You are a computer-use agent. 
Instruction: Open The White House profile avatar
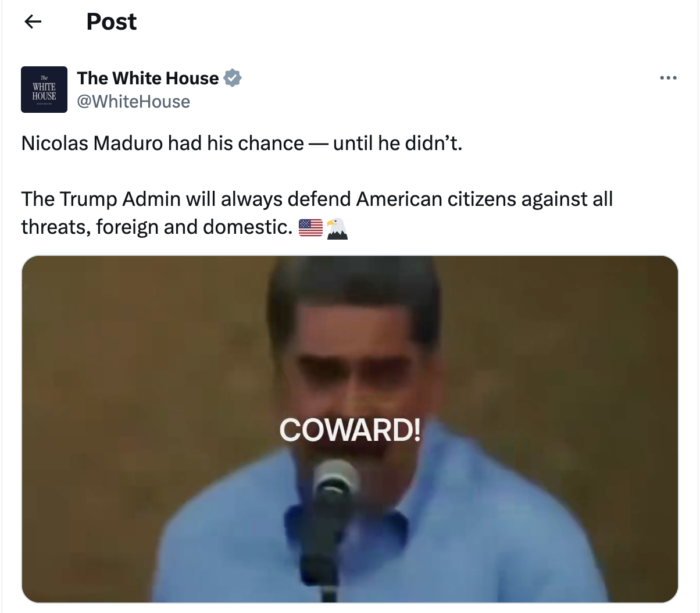[44, 90]
